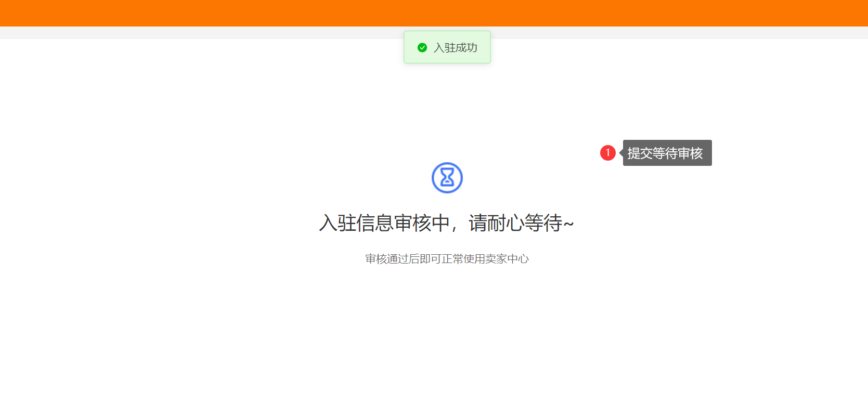Screen dimensions: 868x405
Task: Click the 入驻信息 start of the main heading
Action: point(356,223)
